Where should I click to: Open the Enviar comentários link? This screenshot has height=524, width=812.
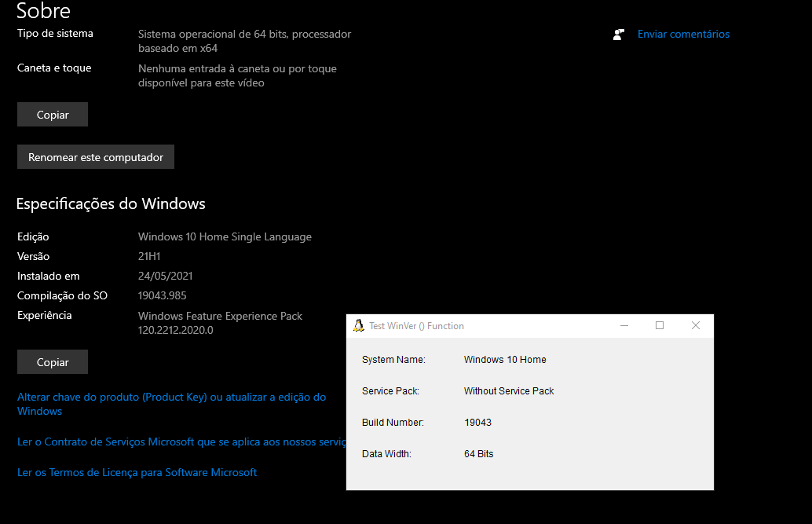tap(683, 35)
